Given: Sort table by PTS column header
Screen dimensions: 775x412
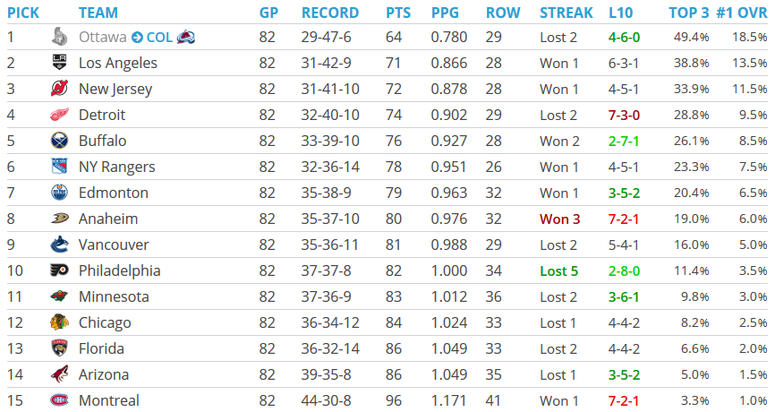Looking at the screenshot, I should coord(398,13).
